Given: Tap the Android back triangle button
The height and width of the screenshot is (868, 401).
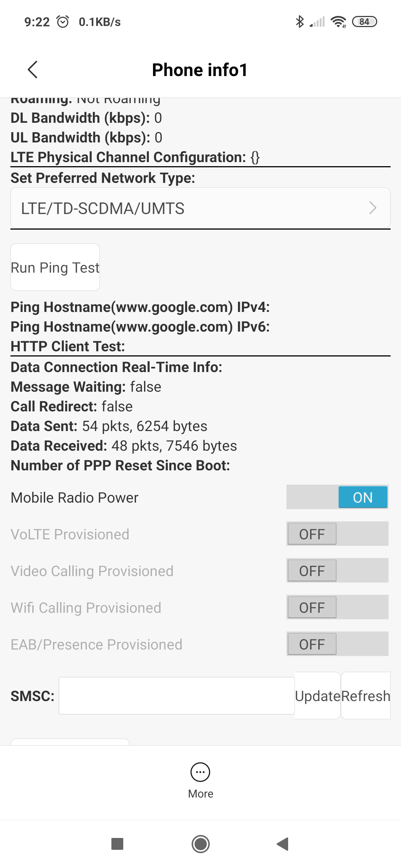Looking at the screenshot, I should [x=283, y=844].
